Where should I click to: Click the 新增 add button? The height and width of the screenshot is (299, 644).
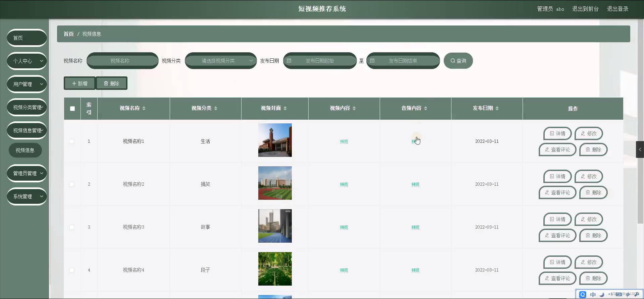tap(79, 83)
